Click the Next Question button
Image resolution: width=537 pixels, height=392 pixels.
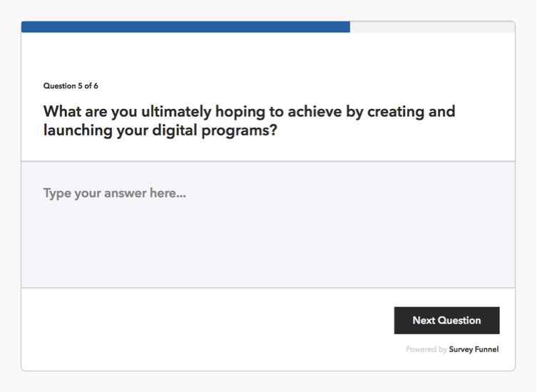446,321
